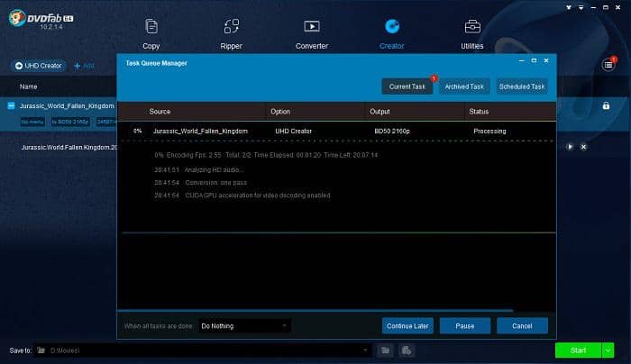Close the Task Queue Manager dialog

pos(546,60)
